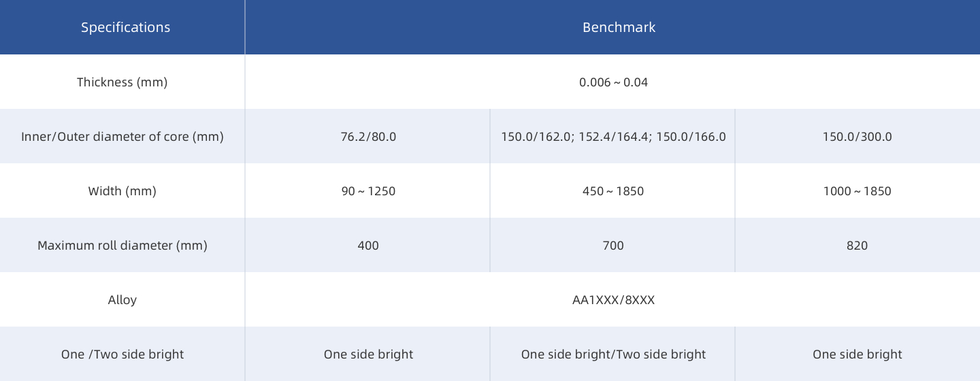This screenshot has width=980, height=381.
Task: Click the Alloy row label
Action: (122, 300)
